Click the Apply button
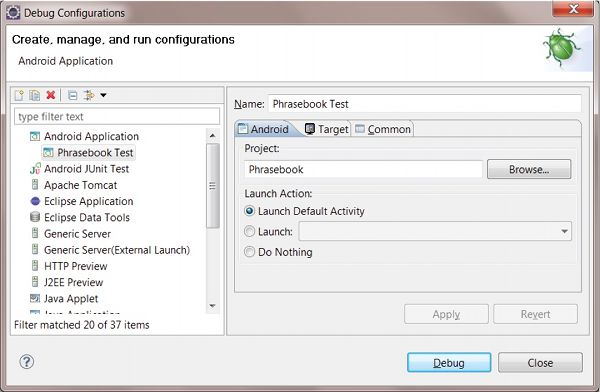This screenshot has height=392, width=600. pyautogui.click(x=446, y=314)
